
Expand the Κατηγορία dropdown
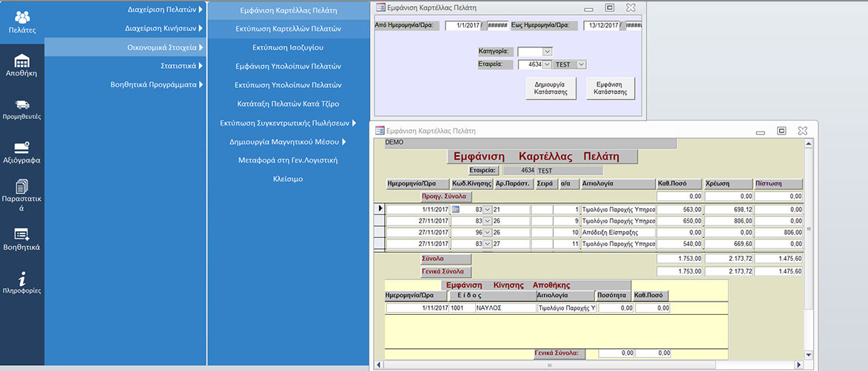547,51
